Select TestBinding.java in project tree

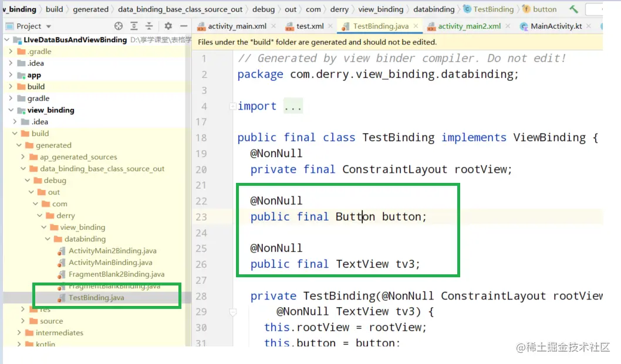point(96,298)
